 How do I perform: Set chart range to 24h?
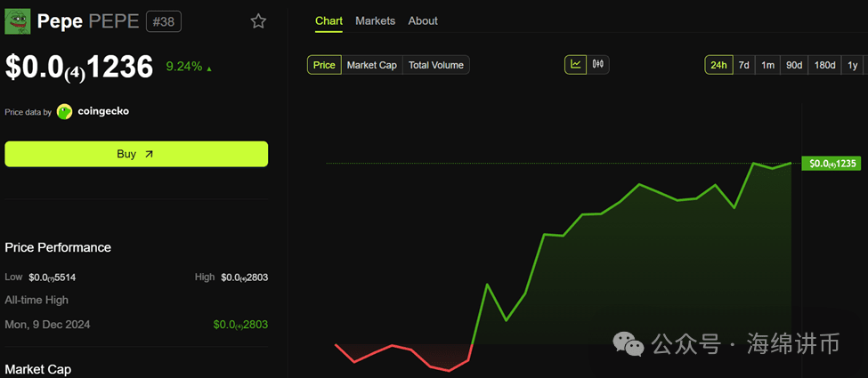tap(718, 65)
